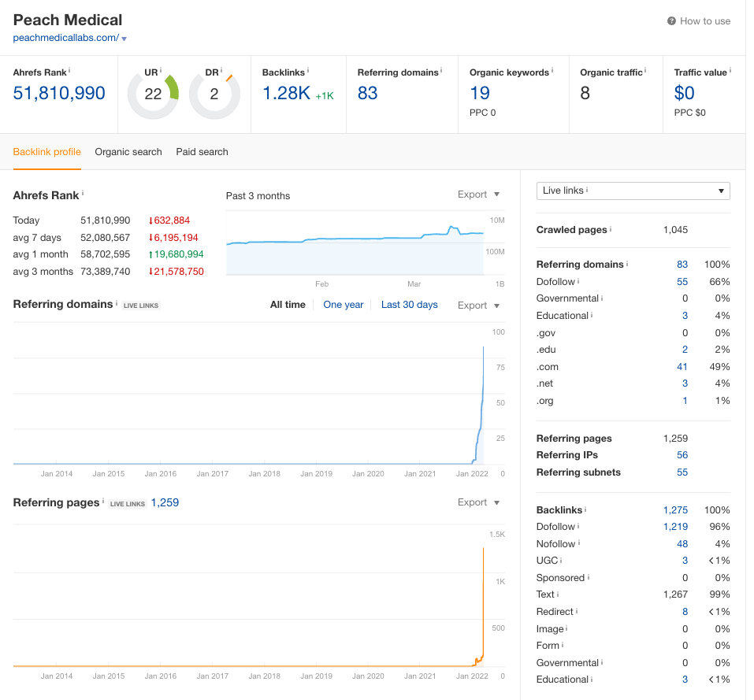Click info icon beside sidebar Dofollow domains
This screenshot has height=700, width=754.
click(x=578, y=281)
